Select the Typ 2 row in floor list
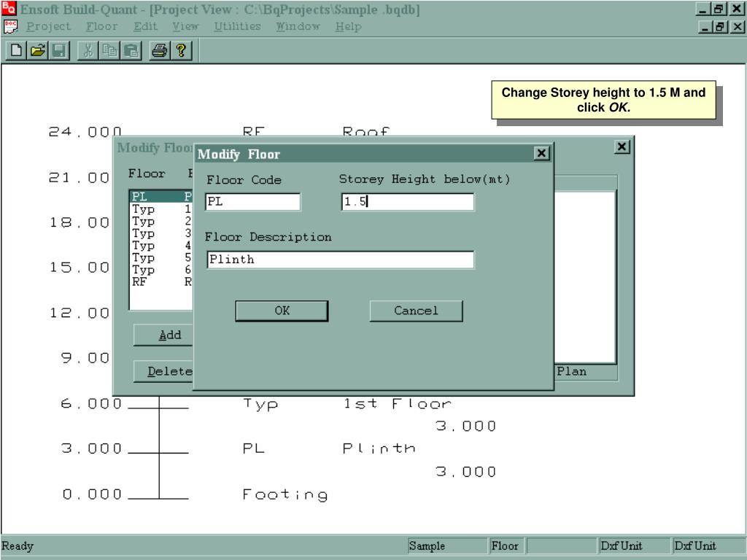The height and width of the screenshot is (560, 747). click(x=161, y=222)
